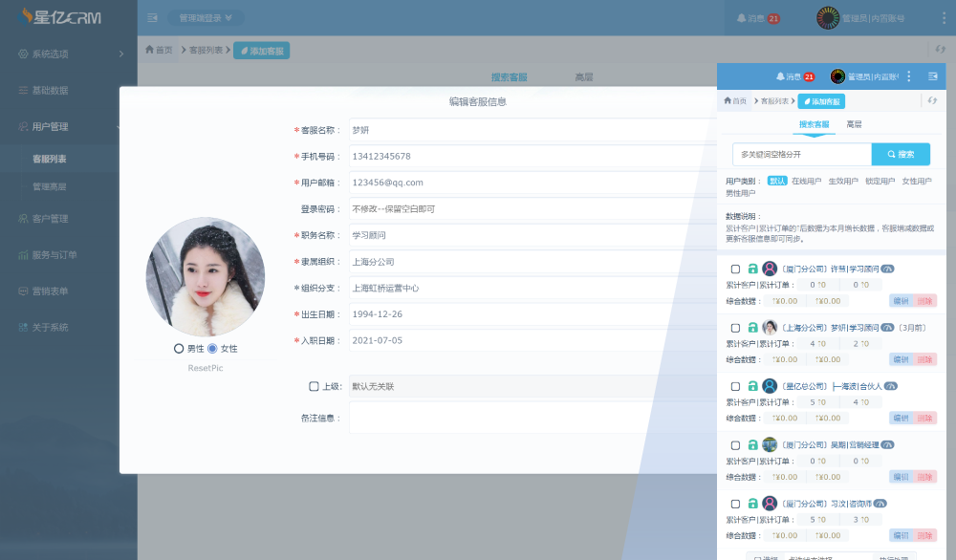Switch to the 高层 tab

click(x=853, y=123)
